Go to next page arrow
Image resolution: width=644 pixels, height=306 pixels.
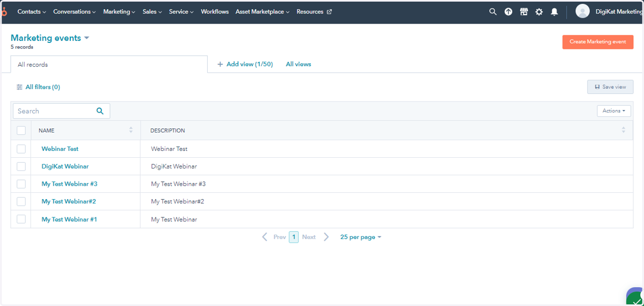point(326,237)
